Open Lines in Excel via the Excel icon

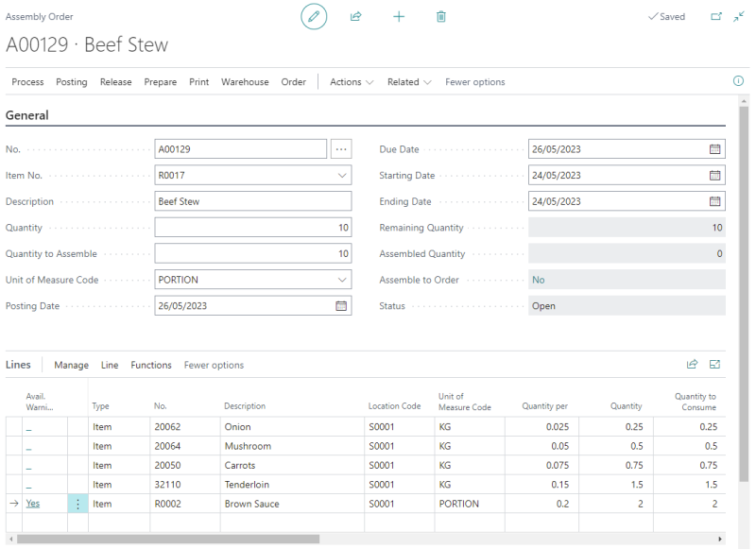tap(714, 364)
